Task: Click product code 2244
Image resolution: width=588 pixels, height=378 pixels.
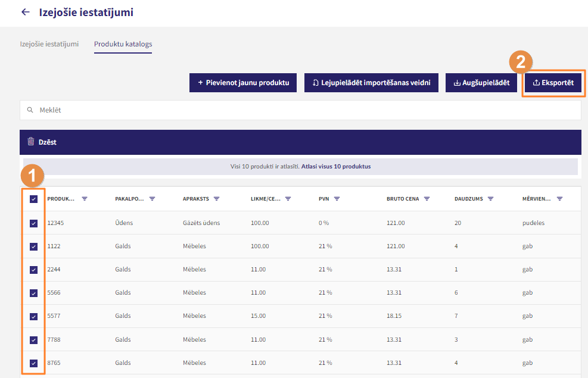Action: (x=54, y=269)
